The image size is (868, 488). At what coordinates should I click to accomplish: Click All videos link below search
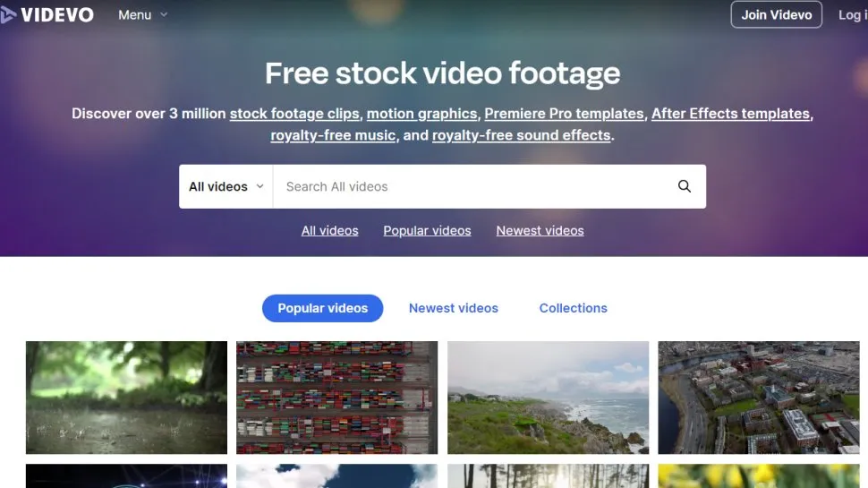point(329,230)
